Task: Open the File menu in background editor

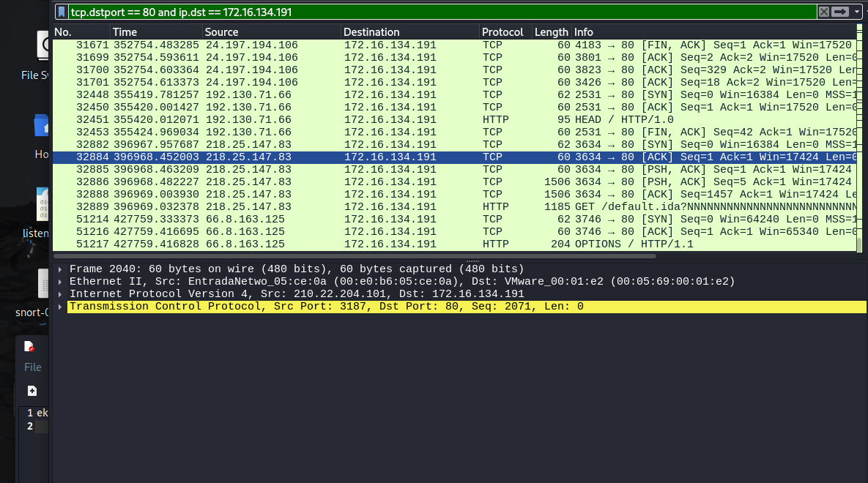Action: [33, 367]
